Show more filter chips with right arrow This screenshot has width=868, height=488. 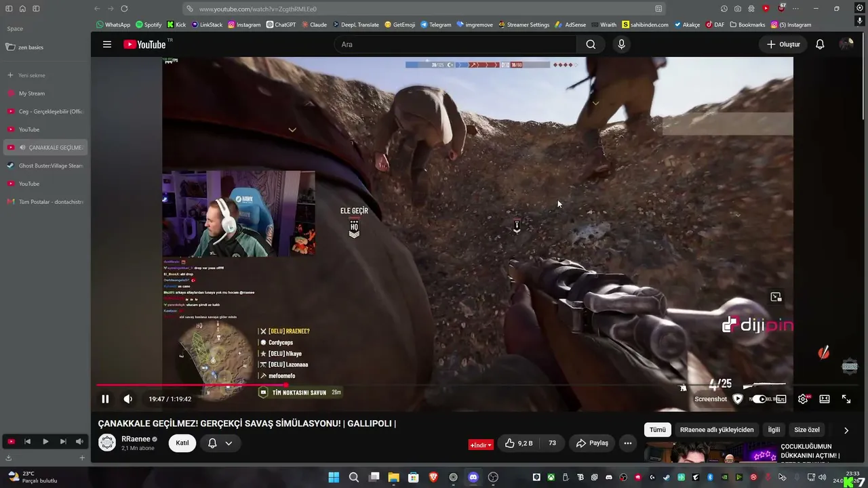[x=846, y=430]
